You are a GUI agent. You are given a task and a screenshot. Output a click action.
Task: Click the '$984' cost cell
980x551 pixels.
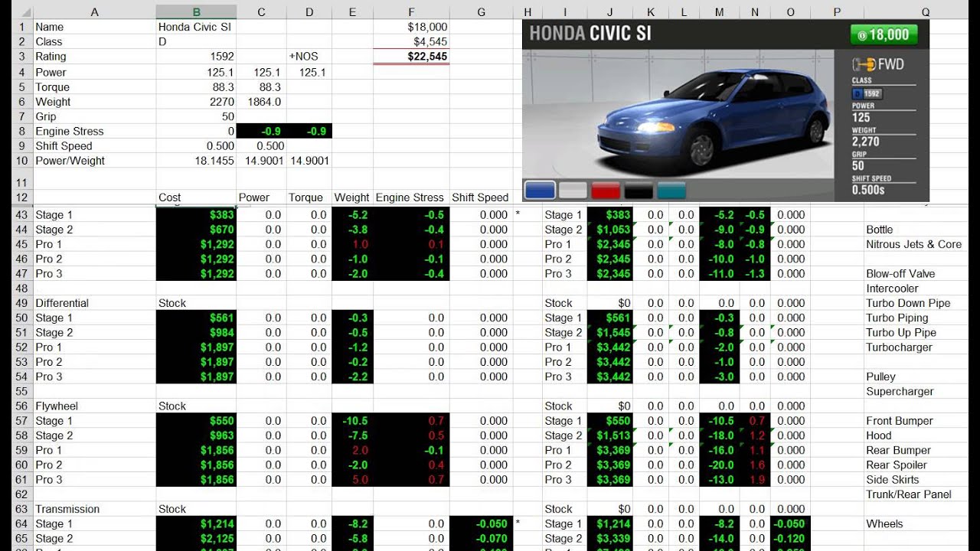click(196, 333)
